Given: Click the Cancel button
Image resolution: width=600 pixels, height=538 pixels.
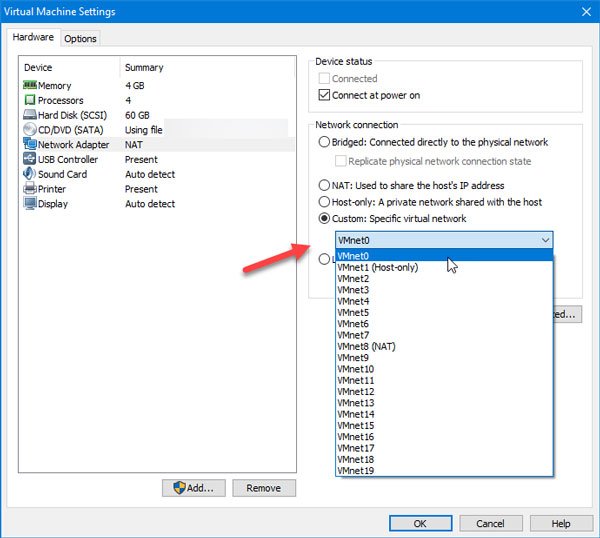Looking at the screenshot, I should pos(491,523).
